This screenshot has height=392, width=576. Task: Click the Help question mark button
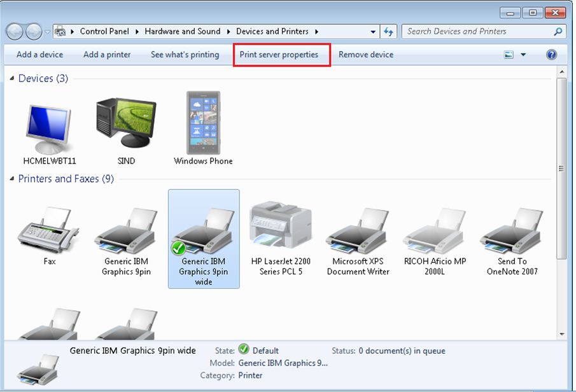(551, 55)
